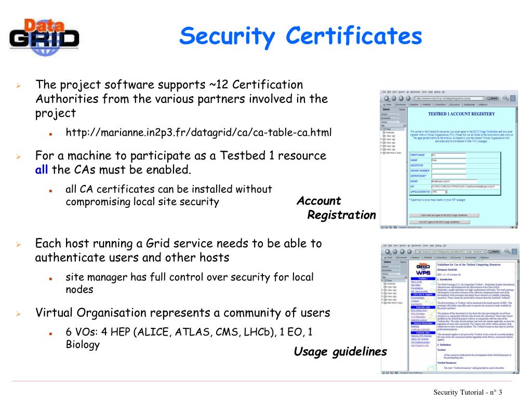Open URL history arrow in Account Registration browser
The image size is (532, 399).
tap(484, 98)
